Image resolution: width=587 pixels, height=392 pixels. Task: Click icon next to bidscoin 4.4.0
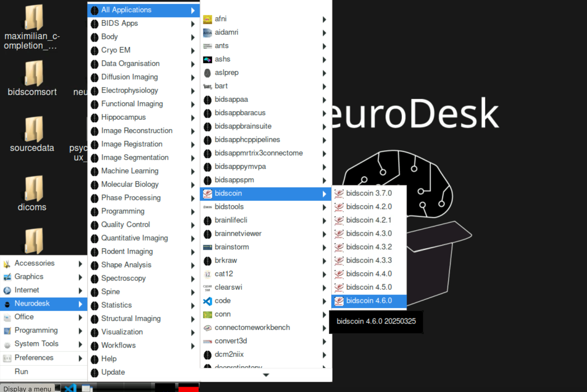(x=339, y=274)
